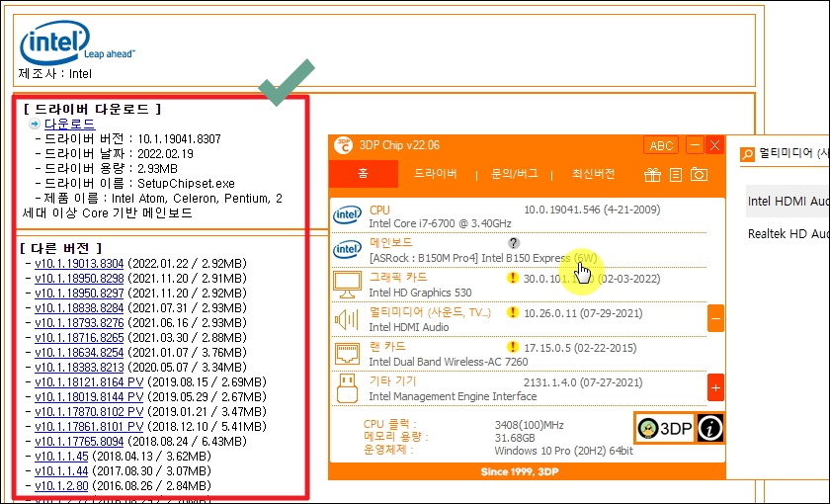Click the magnifier icon in 멀티미디어 panel
Viewport: 830px width, 504px height.
click(747, 154)
